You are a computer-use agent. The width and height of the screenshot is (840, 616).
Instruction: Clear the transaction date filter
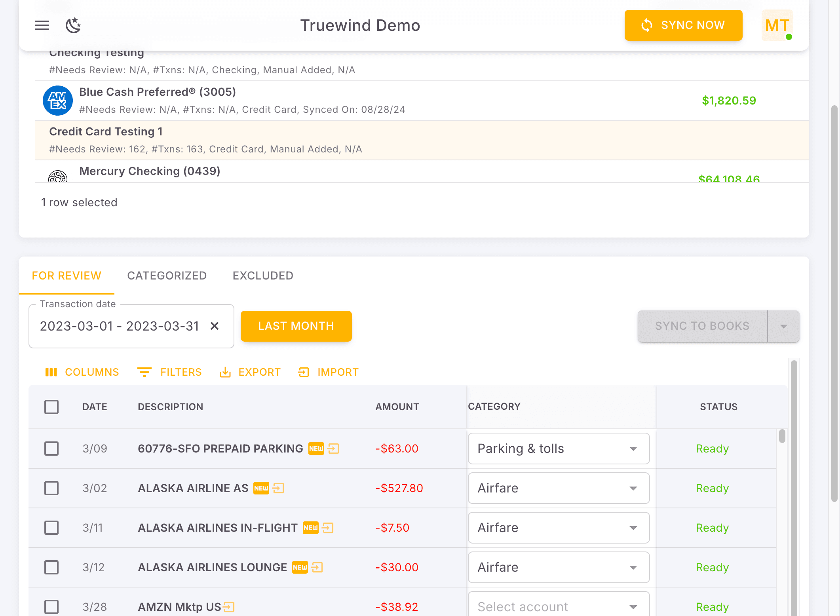click(x=215, y=326)
